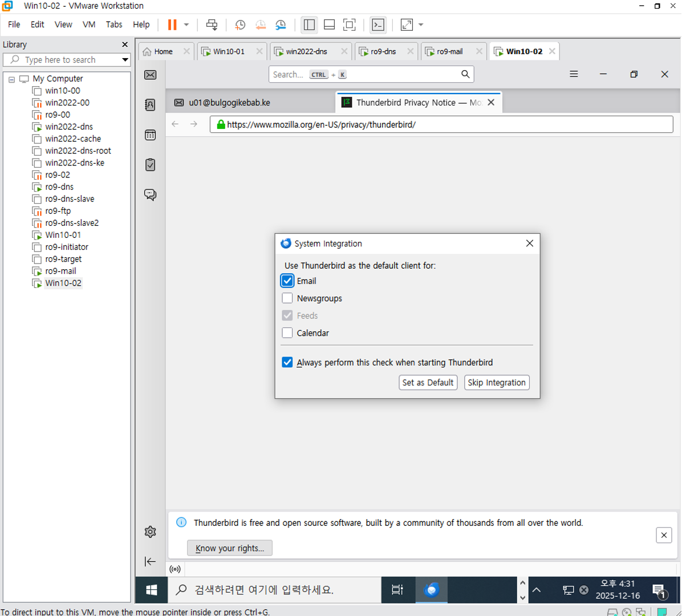Collapse the My Computer tree node
Screen dimensions: 682x616
point(12,79)
